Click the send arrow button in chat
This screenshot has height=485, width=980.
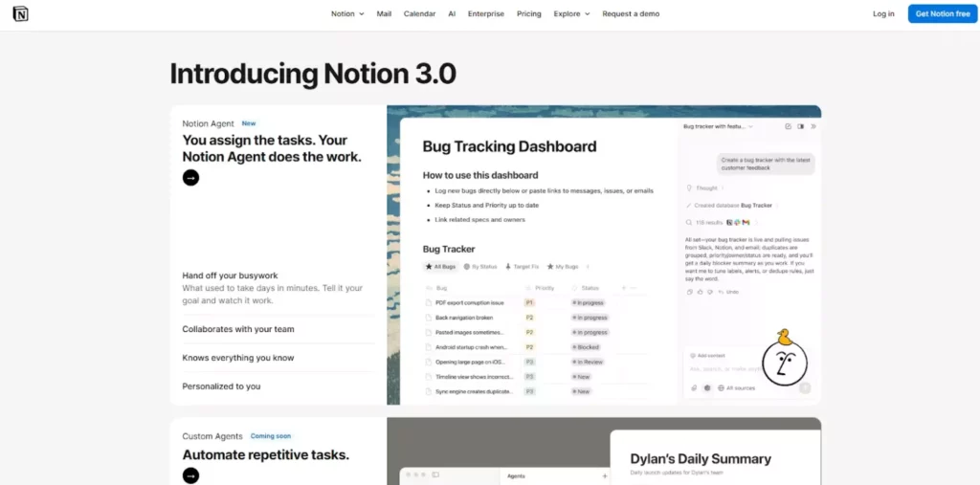pyautogui.click(x=805, y=388)
